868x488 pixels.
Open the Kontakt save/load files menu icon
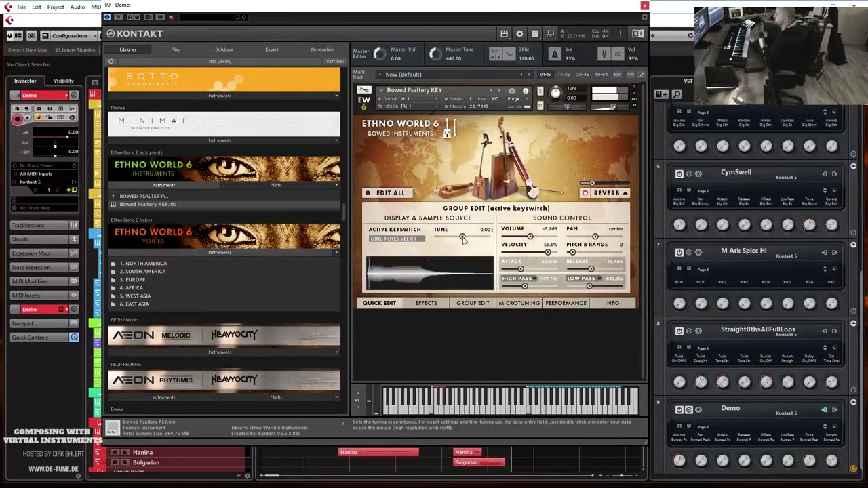(x=504, y=34)
